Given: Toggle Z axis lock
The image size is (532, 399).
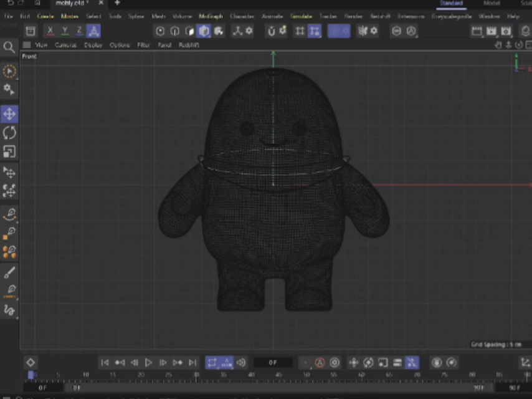Looking at the screenshot, I should coord(79,31).
